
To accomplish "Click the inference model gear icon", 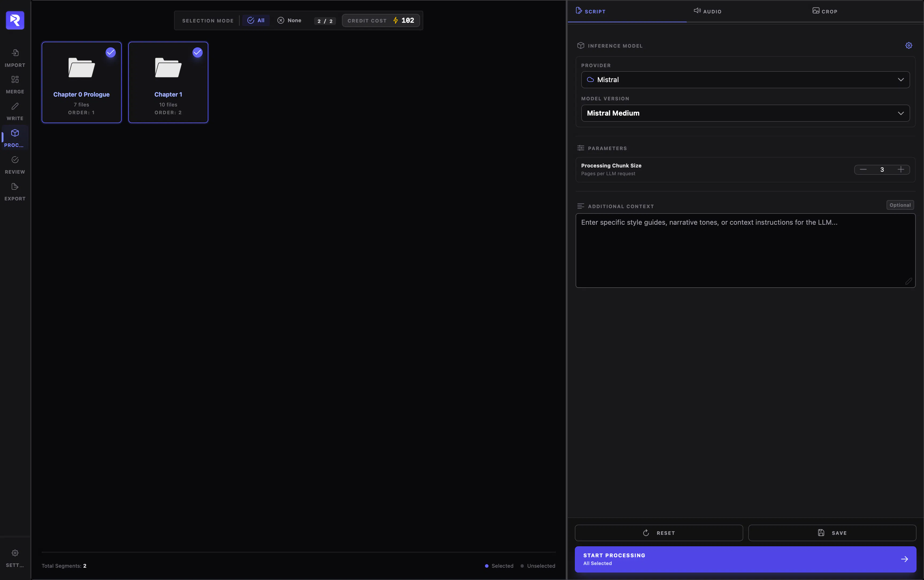I will [909, 46].
